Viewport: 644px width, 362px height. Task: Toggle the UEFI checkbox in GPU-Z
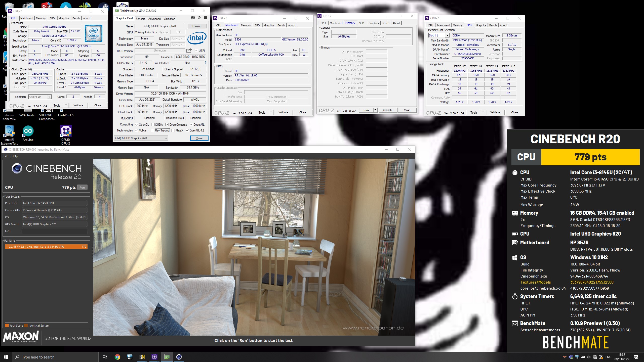(x=196, y=51)
